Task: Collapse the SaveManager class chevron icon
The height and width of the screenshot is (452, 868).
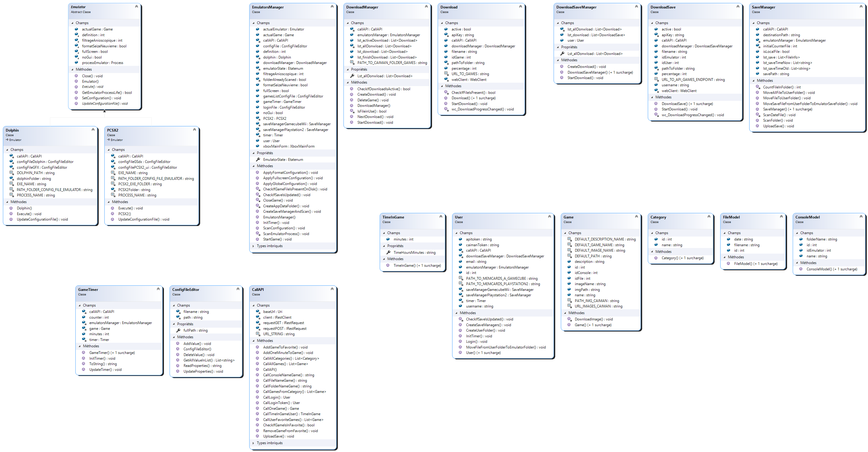Action: pos(861,6)
